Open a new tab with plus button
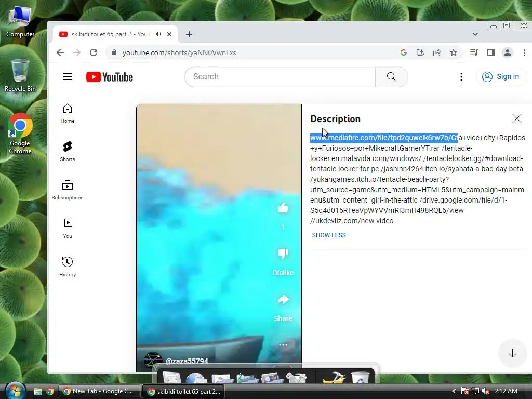Image resolution: width=532 pixels, height=399 pixels. [x=189, y=34]
